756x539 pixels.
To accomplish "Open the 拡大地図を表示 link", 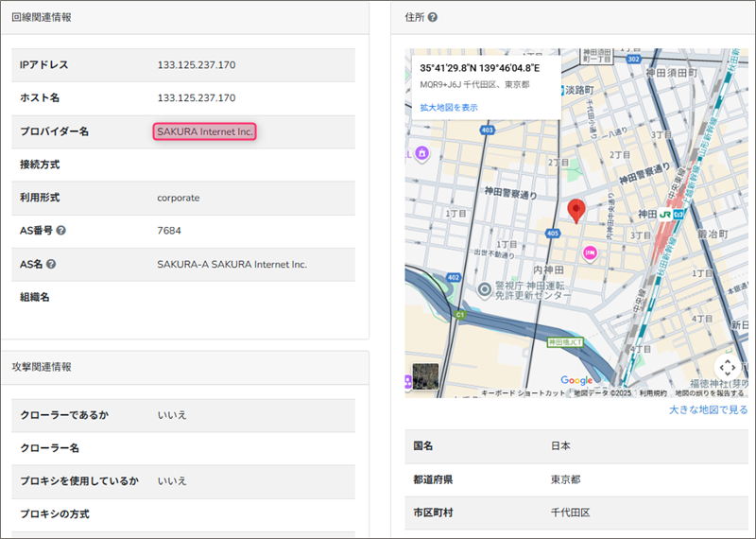I will (x=449, y=108).
